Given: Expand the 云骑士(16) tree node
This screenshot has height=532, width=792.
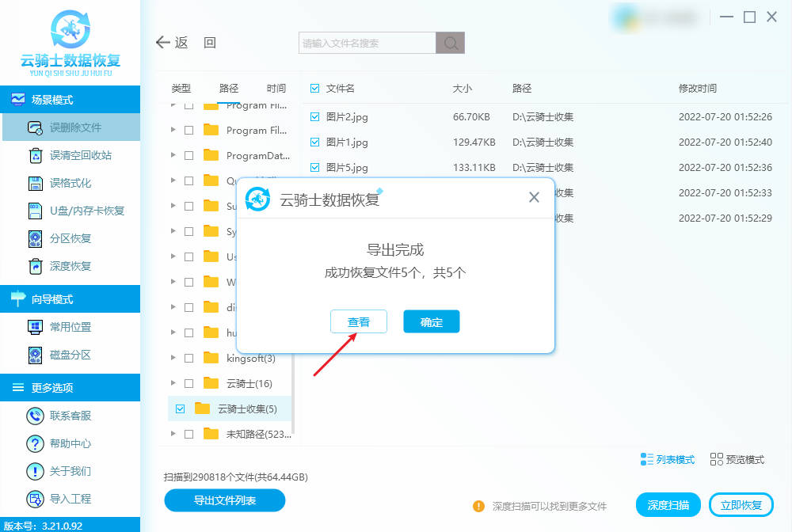Looking at the screenshot, I should point(173,382).
